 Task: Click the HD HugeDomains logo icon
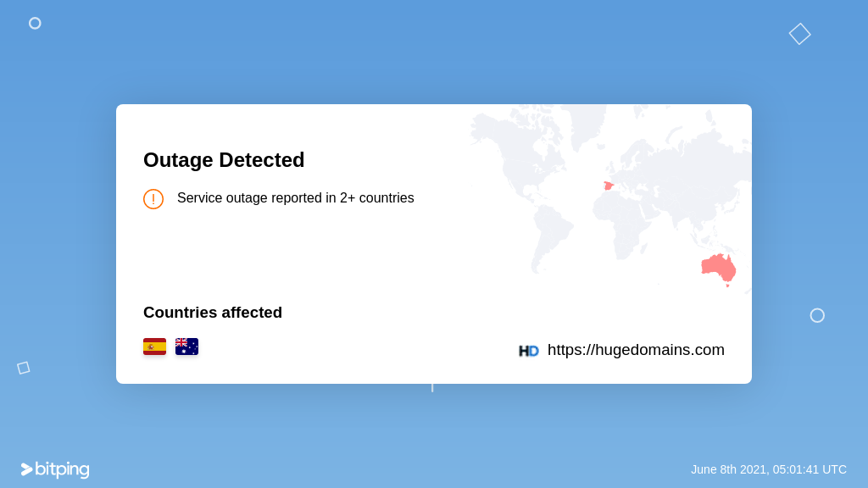pyautogui.click(x=529, y=351)
